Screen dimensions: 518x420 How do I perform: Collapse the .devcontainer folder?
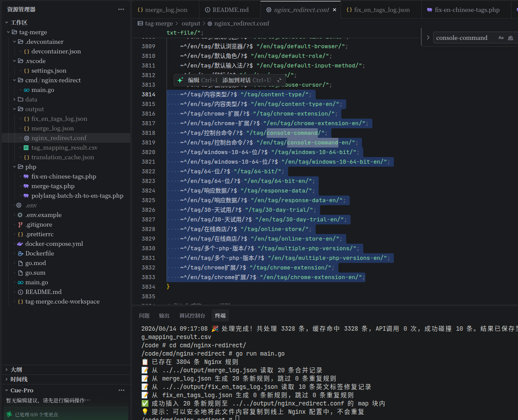(15, 41)
